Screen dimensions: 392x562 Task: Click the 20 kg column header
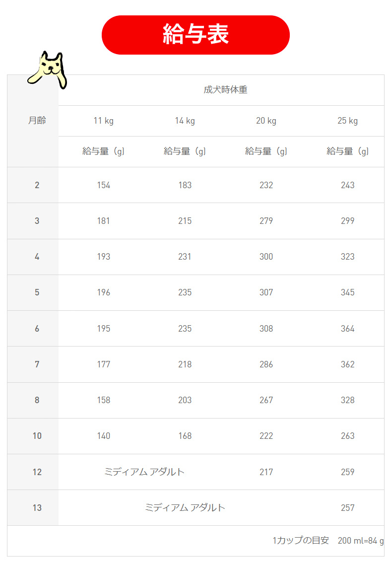(x=266, y=121)
